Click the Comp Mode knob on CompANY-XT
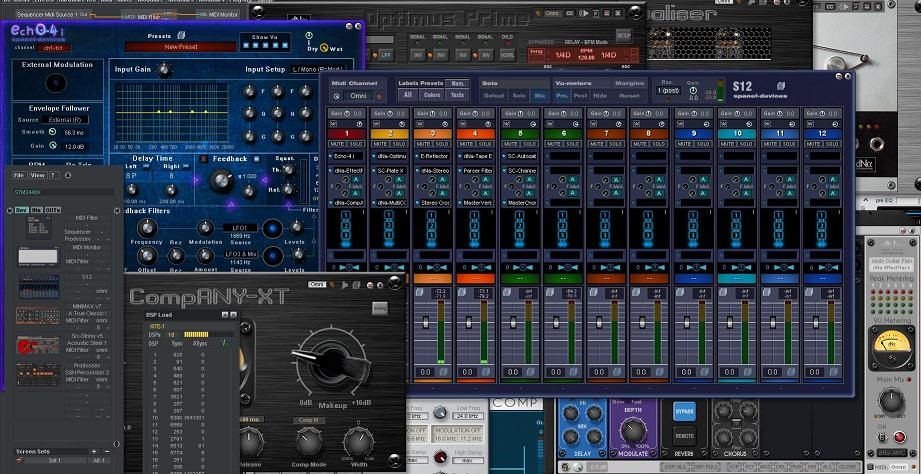Screen dimensions: 921x474 tap(308, 442)
